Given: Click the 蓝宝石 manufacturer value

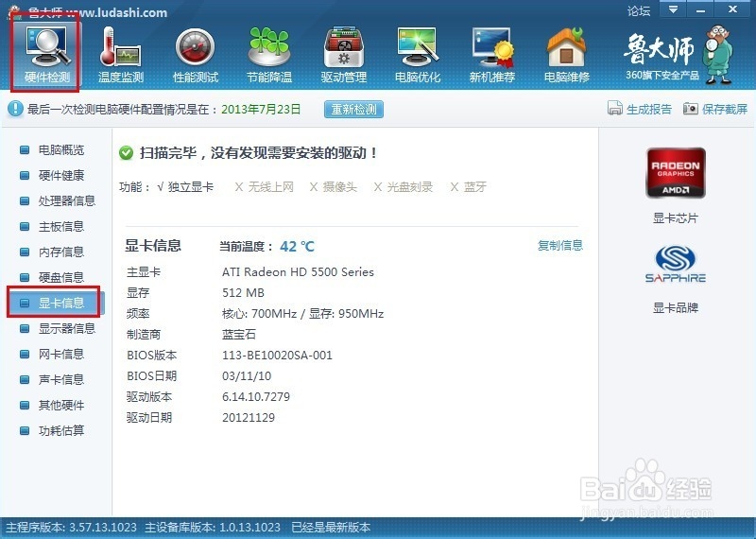Looking at the screenshot, I should click(239, 335).
